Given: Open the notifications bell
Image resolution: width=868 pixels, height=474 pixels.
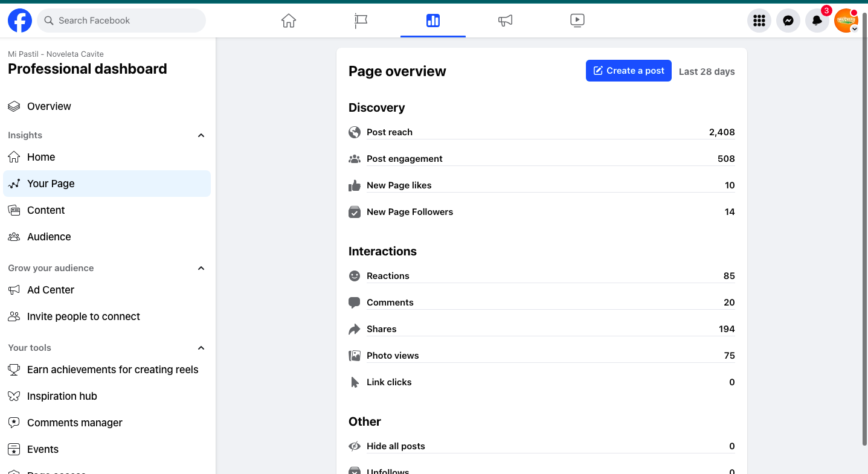Looking at the screenshot, I should [x=817, y=21].
